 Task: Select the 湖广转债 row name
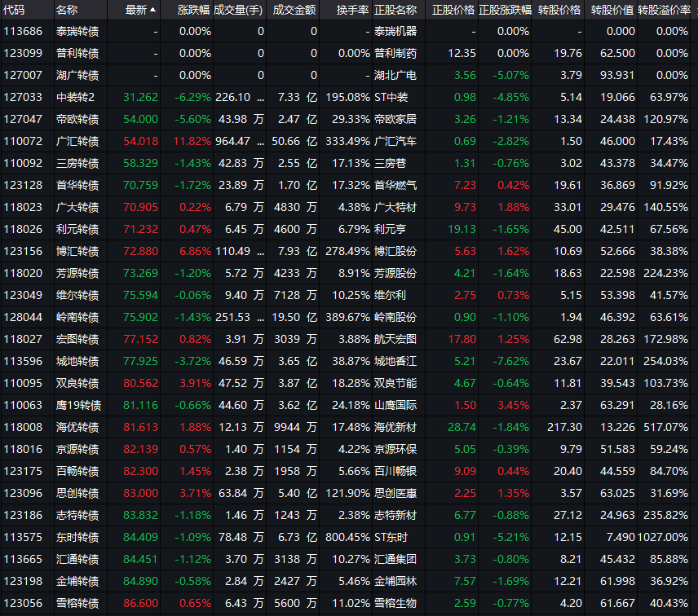click(x=77, y=75)
